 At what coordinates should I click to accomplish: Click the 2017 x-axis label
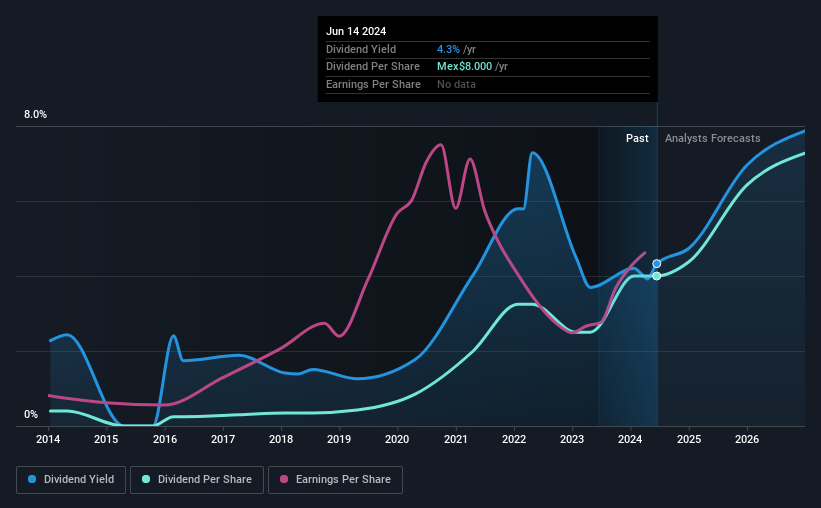(x=223, y=439)
